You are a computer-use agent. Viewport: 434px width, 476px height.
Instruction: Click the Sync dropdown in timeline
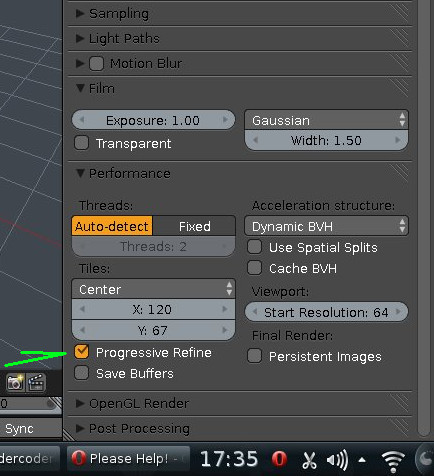(x=31, y=428)
